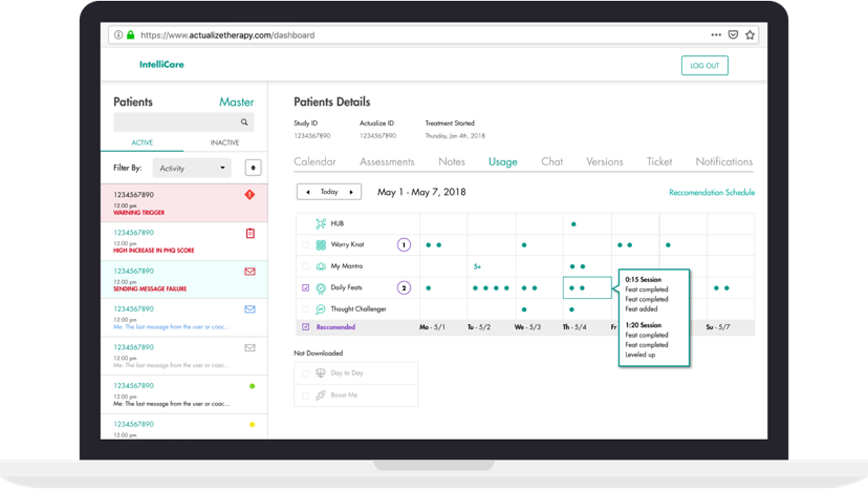Click the red warning trigger alert icon

250,195
